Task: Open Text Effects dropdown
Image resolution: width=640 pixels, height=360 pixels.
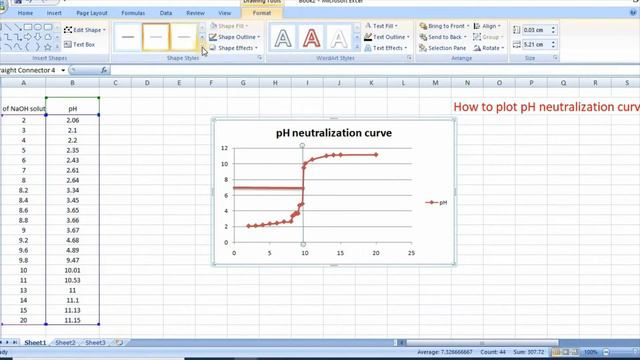Action: coord(386,48)
